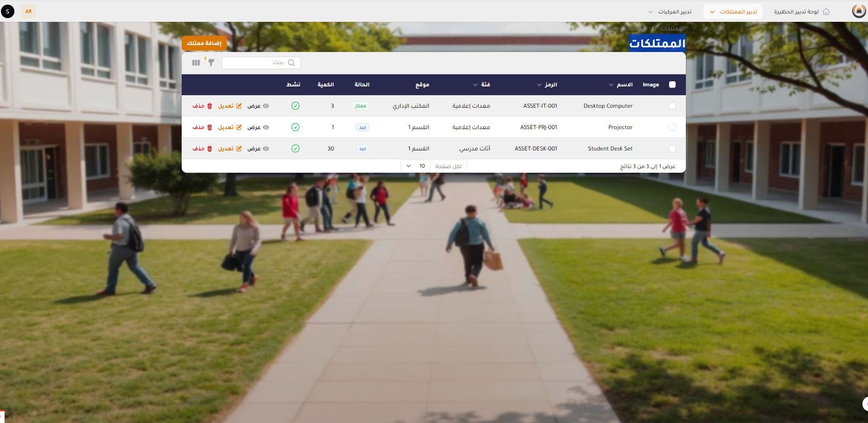Click the S user avatar
This screenshot has height=423, width=868.
pyautogui.click(x=8, y=11)
